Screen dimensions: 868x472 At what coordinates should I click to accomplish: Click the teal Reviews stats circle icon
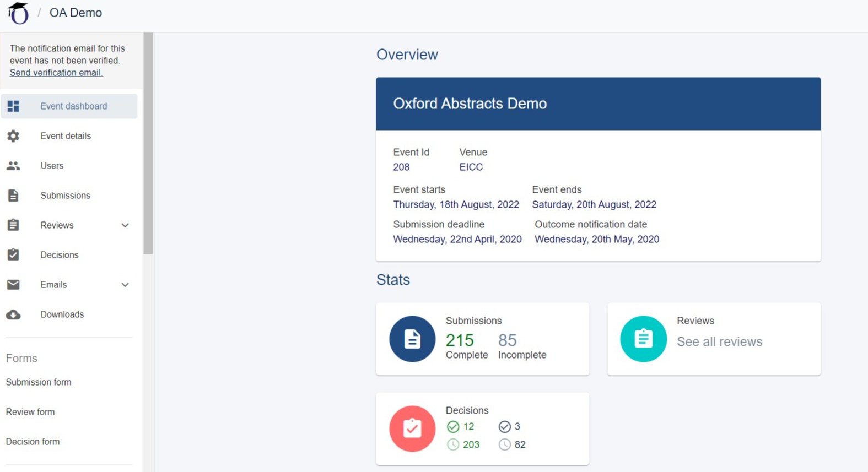(643, 339)
